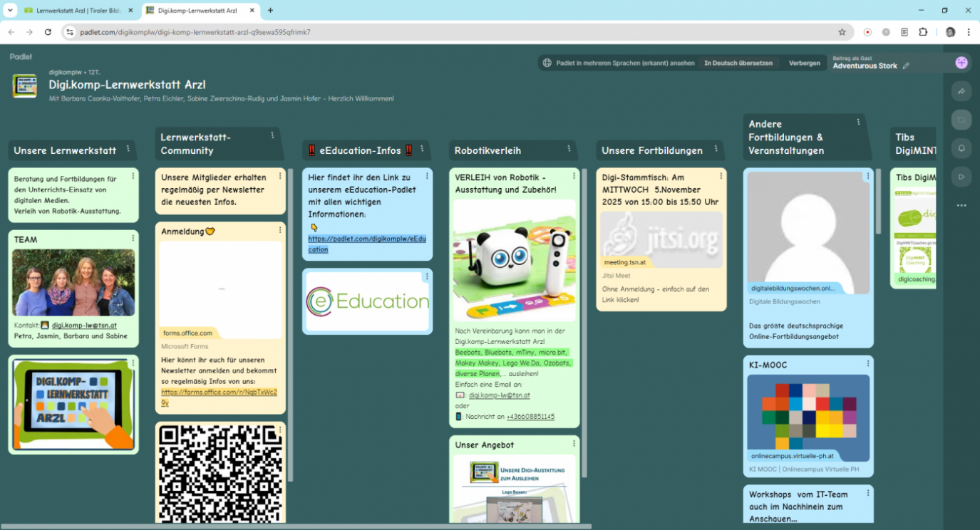Open the sidebar ellipsis more-options icon

961,205
